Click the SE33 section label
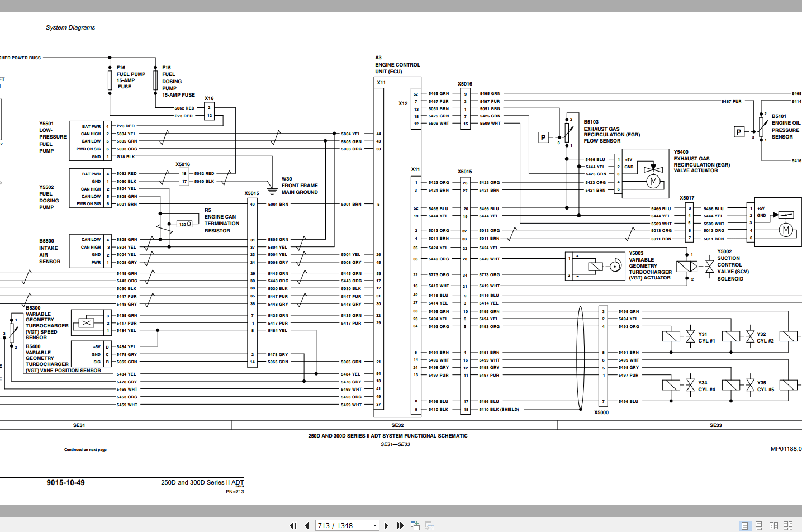The image size is (802, 532). [x=716, y=425]
